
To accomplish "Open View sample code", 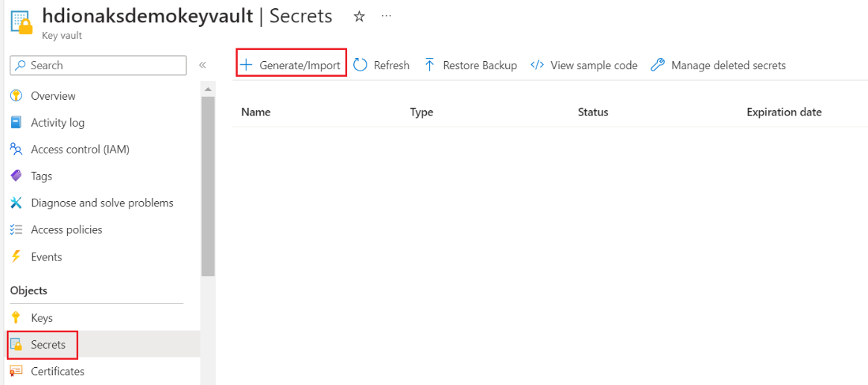I will (x=584, y=66).
